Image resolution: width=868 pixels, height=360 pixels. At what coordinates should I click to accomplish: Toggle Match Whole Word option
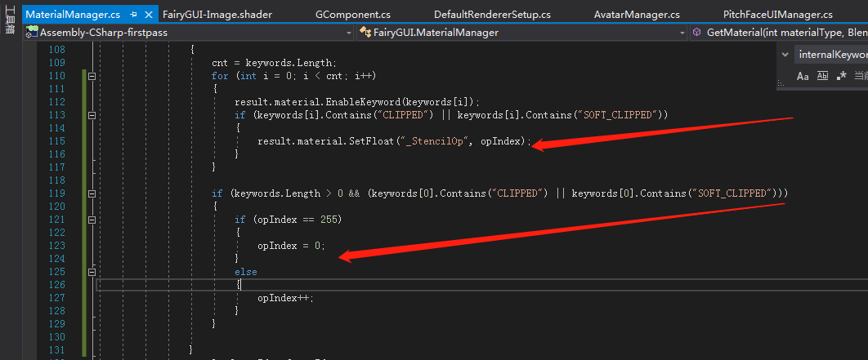click(x=822, y=76)
